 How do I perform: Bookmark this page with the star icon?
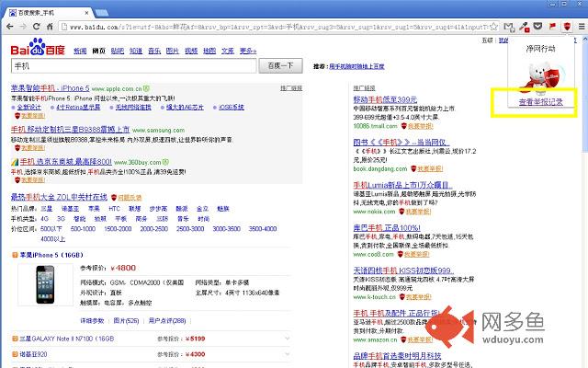click(493, 27)
